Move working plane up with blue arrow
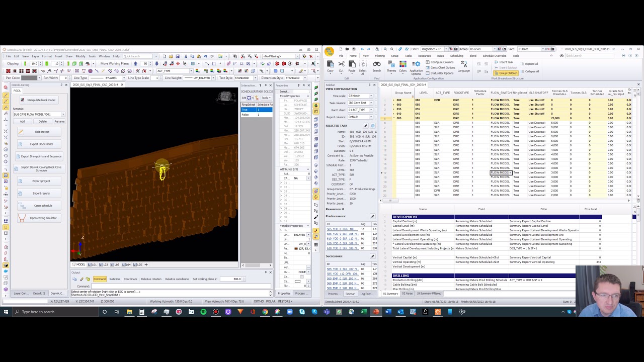Screen dimensions: 644x362 (x=135, y=64)
